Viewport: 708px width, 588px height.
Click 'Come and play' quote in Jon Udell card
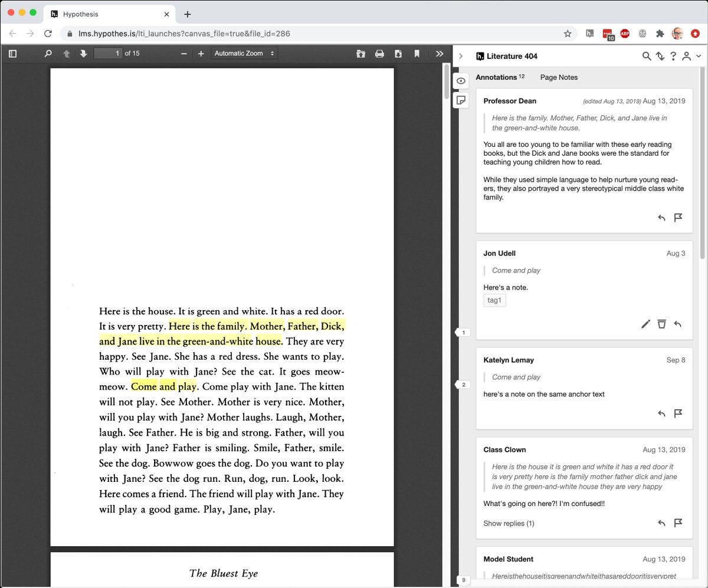click(516, 270)
